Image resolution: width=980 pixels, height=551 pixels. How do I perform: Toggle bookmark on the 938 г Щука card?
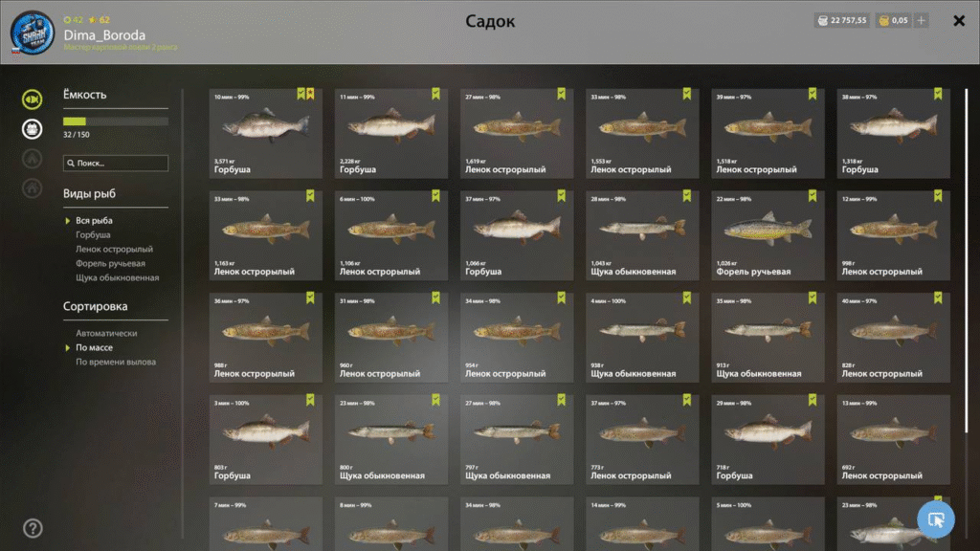tap(686, 298)
